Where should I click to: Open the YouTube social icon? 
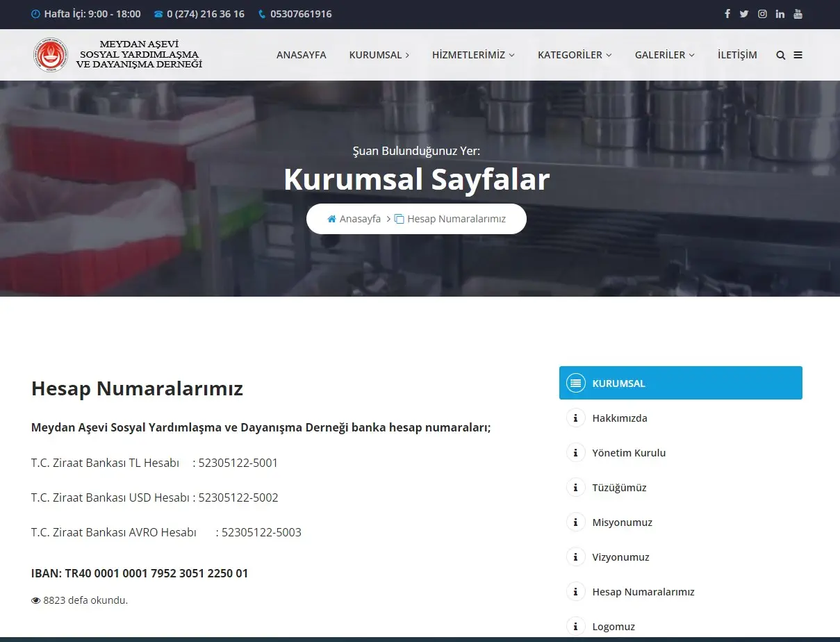point(798,14)
